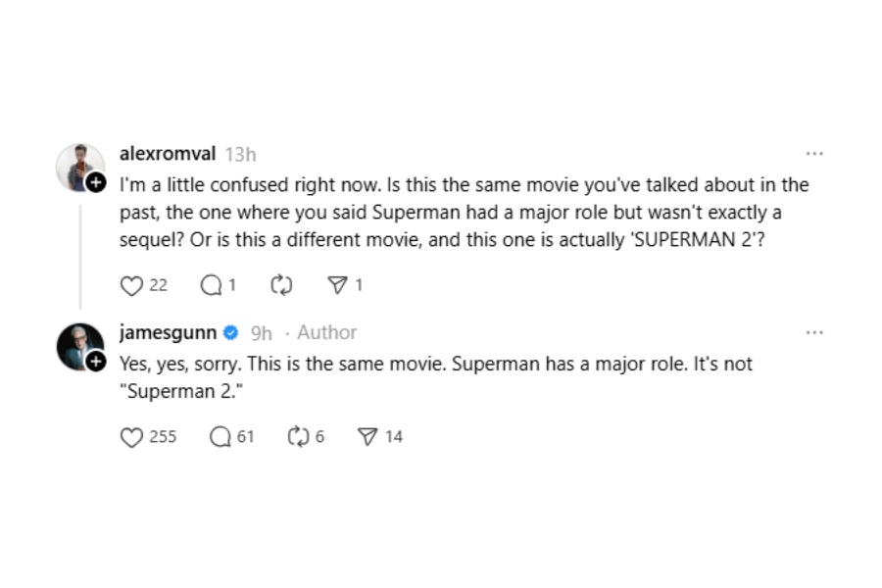Image resolution: width=882 pixels, height=588 pixels.
Task: Click the 13h timestamp on alexromval's comment
Action: tap(241, 154)
